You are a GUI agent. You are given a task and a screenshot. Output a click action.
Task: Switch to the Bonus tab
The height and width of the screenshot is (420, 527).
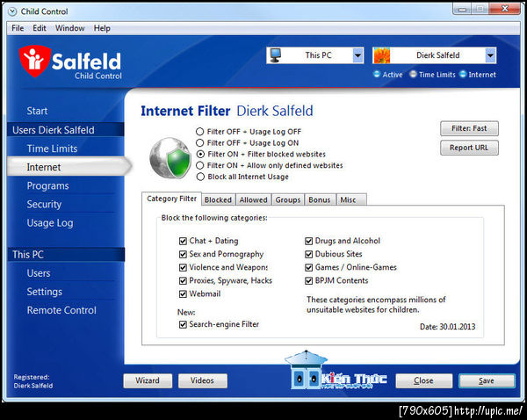320,199
